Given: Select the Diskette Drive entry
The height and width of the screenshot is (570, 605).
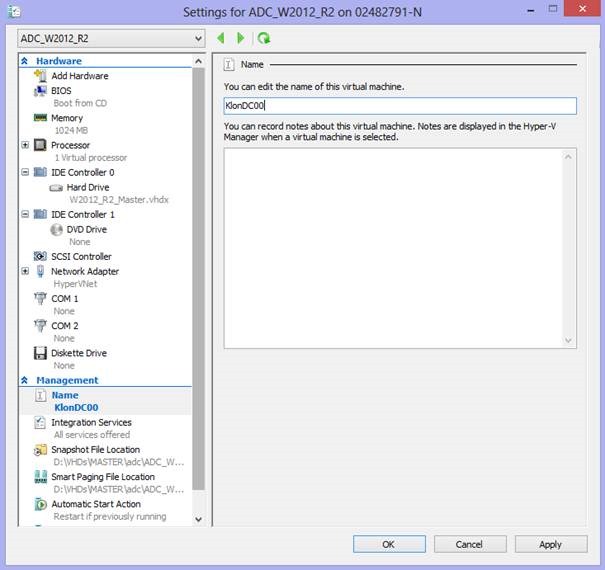Looking at the screenshot, I should coord(79,353).
